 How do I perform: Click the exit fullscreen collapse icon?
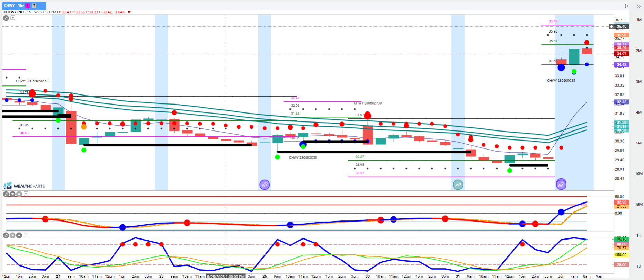pos(626,6)
